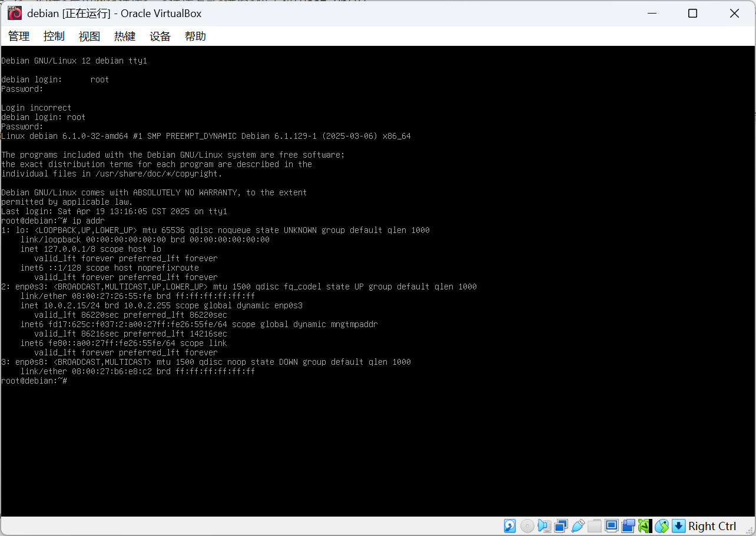This screenshot has height=536, width=756.
Task: Click the 'valid_lft 86220sec' lifetime line
Action: (131, 315)
